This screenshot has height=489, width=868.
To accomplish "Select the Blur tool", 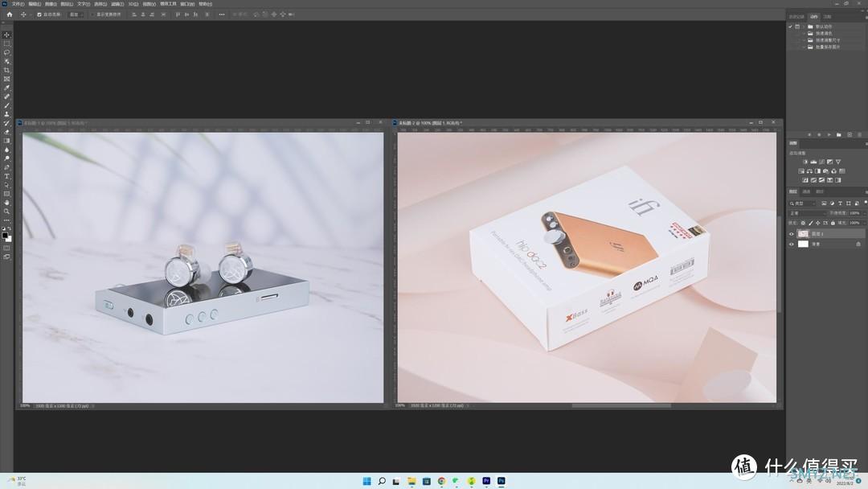I will pos(6,150).
